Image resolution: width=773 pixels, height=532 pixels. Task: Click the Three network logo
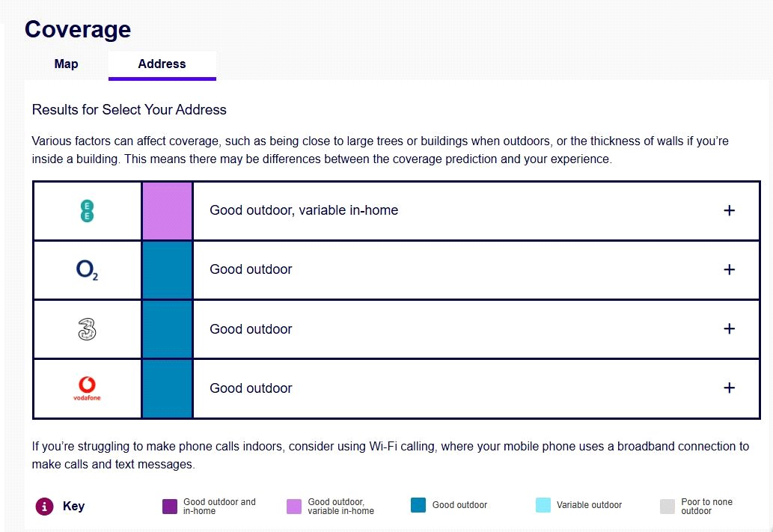coord(87,329)
